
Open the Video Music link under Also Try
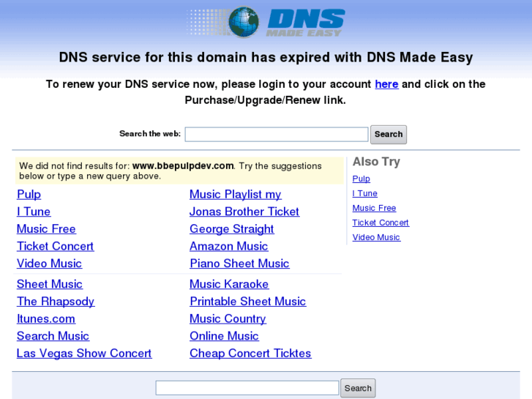pos(376,237)
